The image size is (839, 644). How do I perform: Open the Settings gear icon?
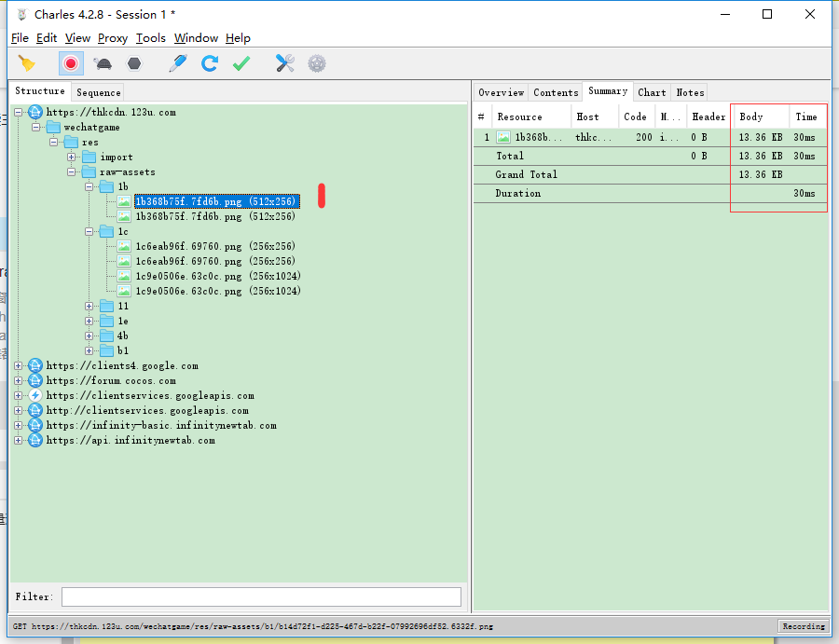click(x=317, y=63)
